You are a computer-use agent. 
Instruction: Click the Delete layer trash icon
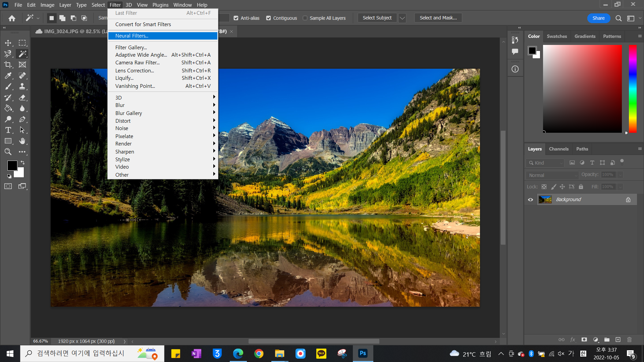click(x=629, y=340)
